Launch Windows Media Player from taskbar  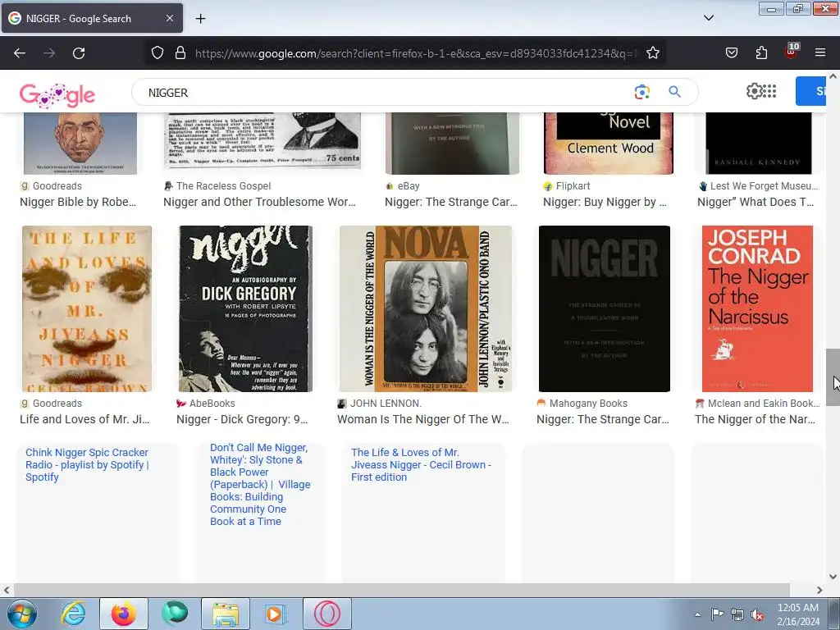276,614
